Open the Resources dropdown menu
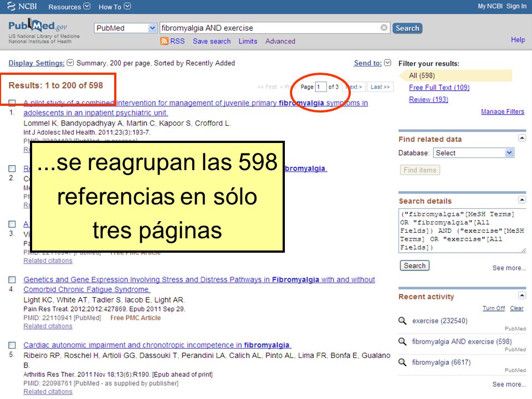Image resolution: width=532 pixels, height=399 pixels. (x=69, y=7)
